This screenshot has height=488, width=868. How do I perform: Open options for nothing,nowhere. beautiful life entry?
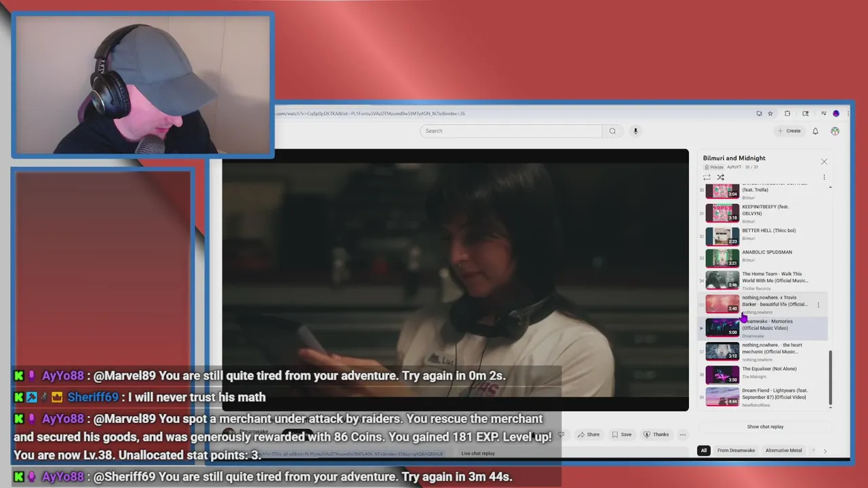(x=818, y=304)
